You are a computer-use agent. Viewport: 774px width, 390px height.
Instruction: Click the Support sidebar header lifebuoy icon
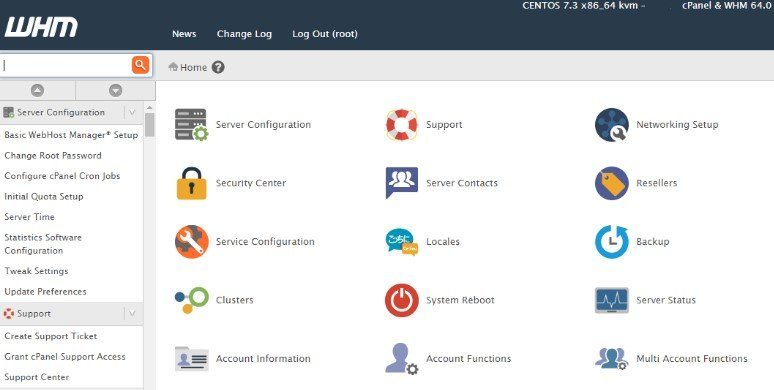tap(8, 313)
